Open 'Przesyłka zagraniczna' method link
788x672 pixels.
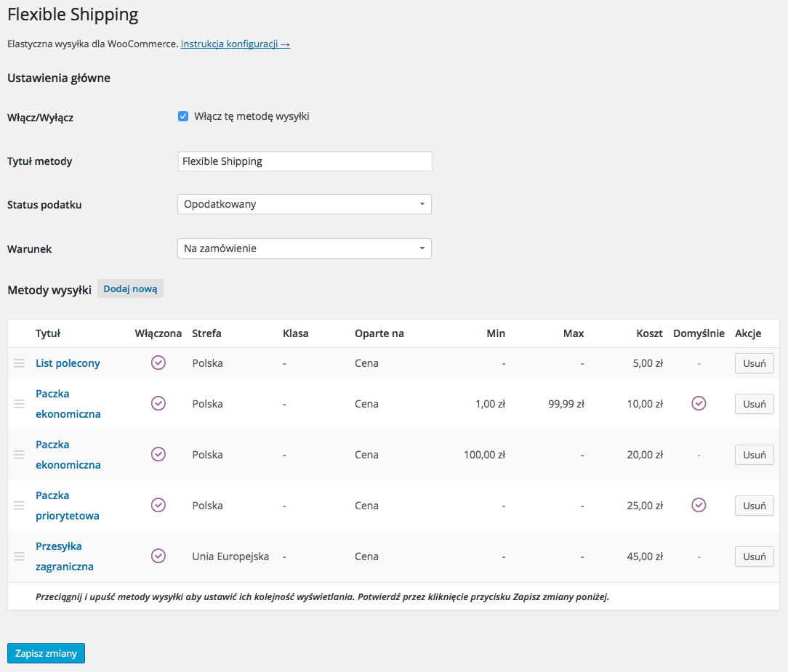coord(64,556)
